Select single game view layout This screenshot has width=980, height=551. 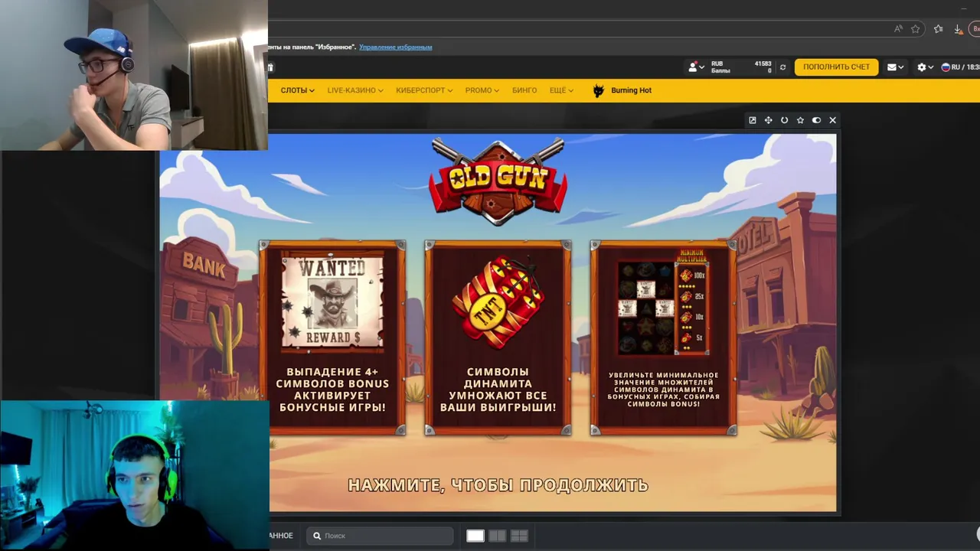475,536
